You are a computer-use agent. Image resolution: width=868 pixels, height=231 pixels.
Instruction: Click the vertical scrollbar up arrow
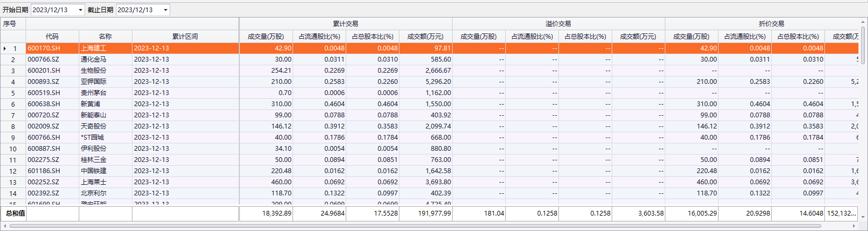point(863,22)
